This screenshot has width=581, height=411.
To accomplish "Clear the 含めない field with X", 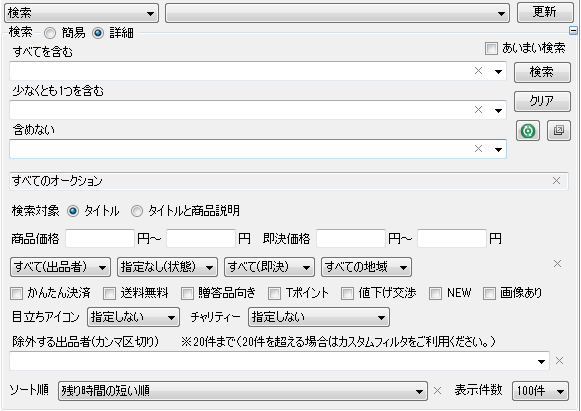I will [478, 149].
